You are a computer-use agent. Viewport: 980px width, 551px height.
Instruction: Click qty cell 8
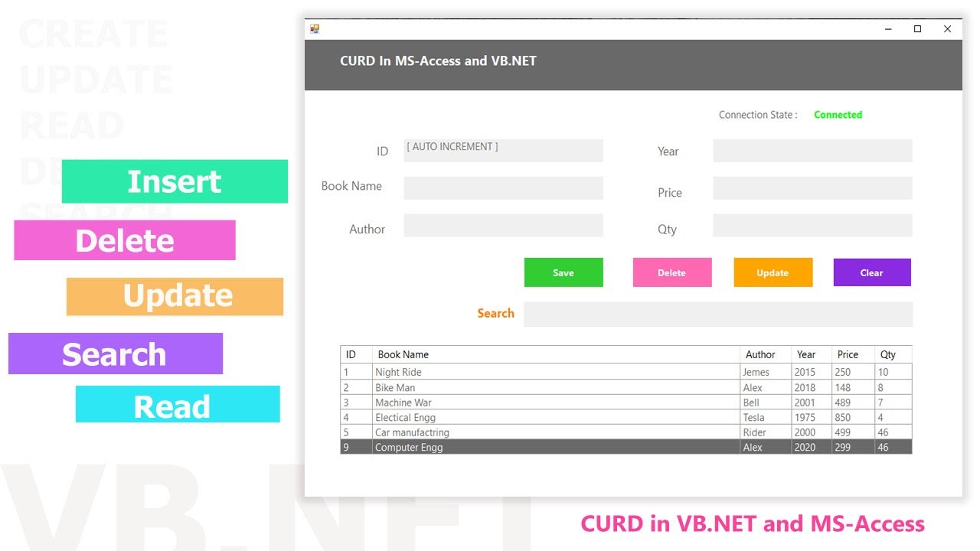click(x=893, y=387)
